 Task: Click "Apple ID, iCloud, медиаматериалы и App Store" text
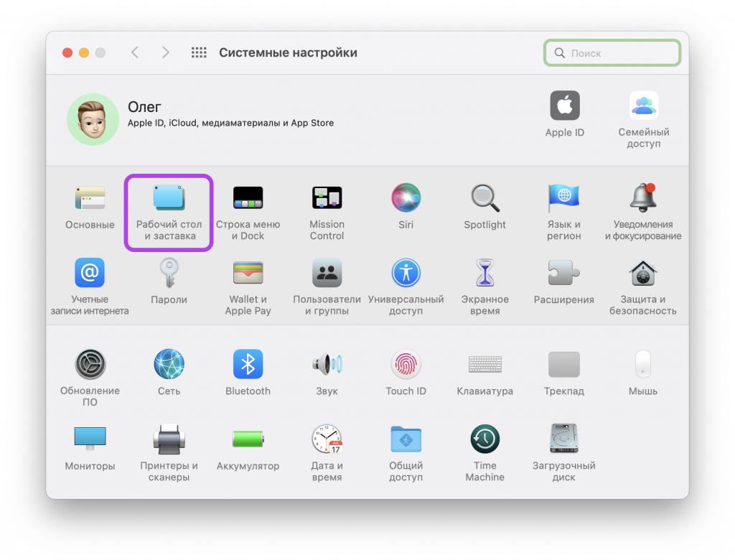tap(230, 123)
